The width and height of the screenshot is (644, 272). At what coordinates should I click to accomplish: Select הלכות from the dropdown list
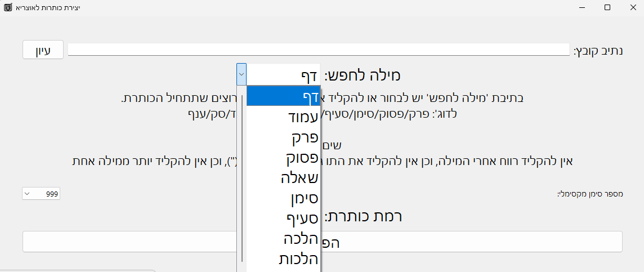(283, 258)
